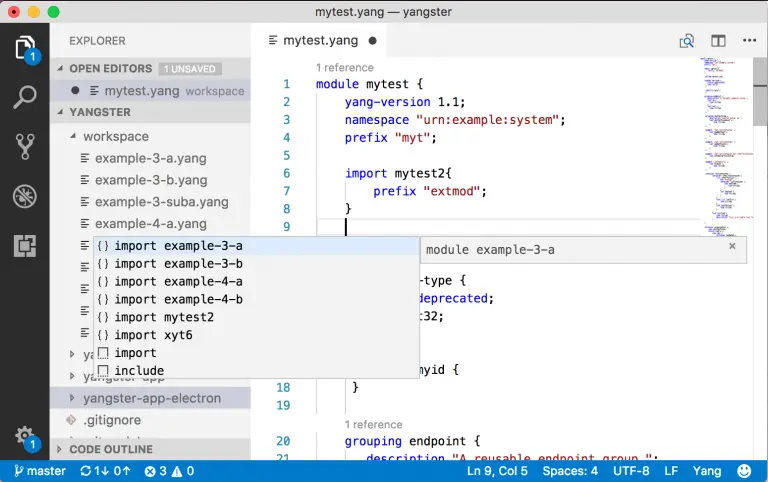
Task: Place cursor on line 4 prefix "myt"
Action: (390, 138)
